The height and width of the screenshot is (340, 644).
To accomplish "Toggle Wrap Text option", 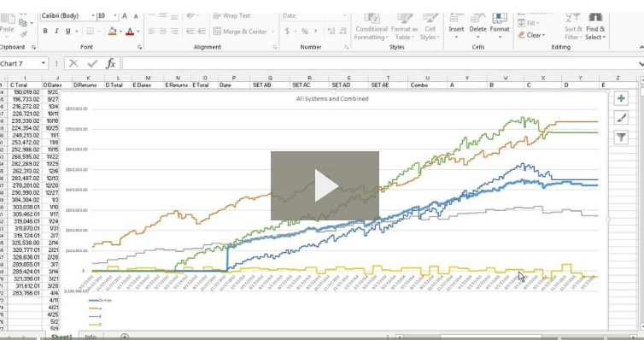I will (x=231, y=16).
